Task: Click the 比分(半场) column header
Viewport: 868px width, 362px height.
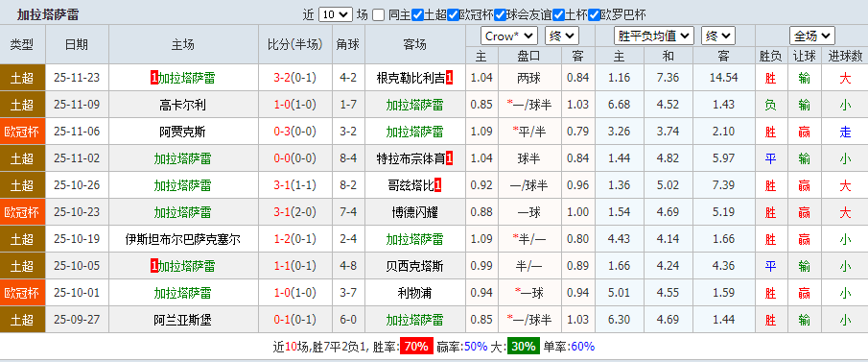Action: coord(295,44)
